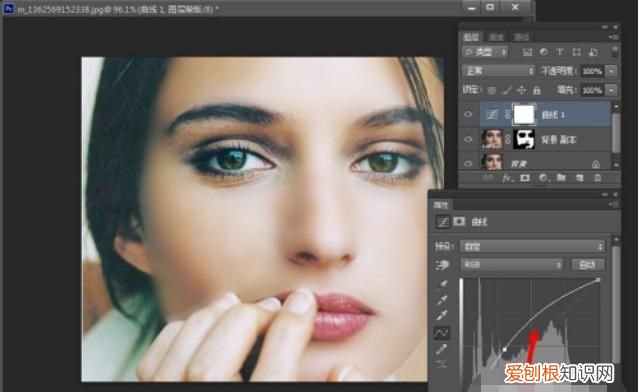Open the layer filter type dropdown

[485, 52]
